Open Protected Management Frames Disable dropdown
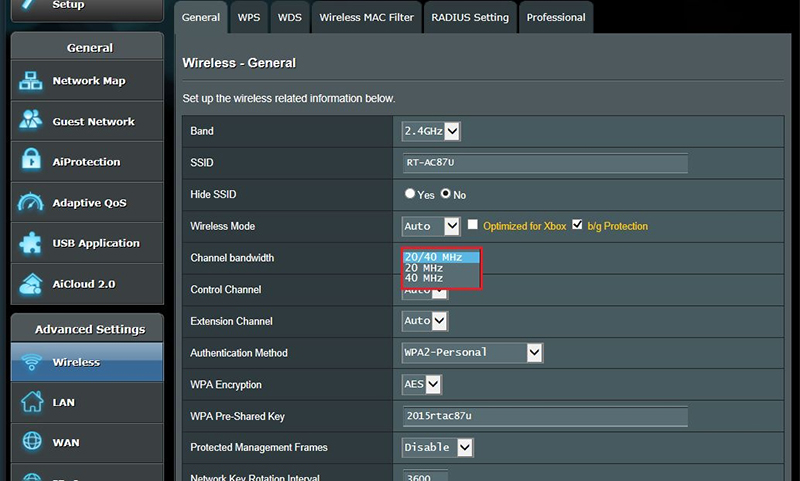Viewport: 800px width, 481px height. 437,447
